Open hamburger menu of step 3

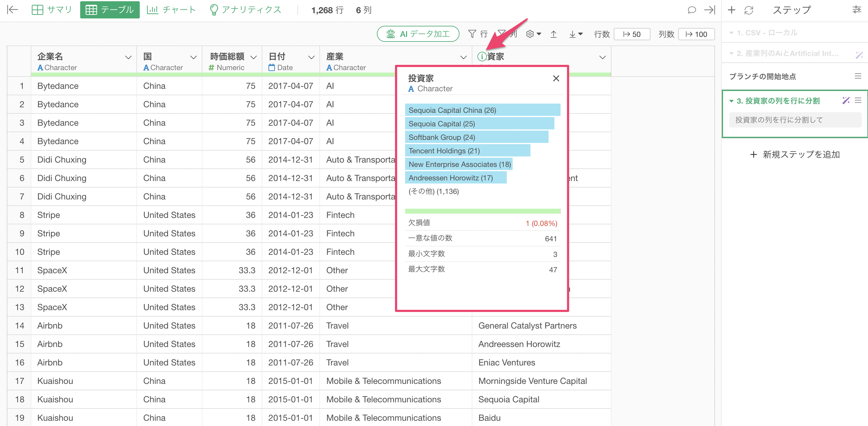click(x=858, y=100)
